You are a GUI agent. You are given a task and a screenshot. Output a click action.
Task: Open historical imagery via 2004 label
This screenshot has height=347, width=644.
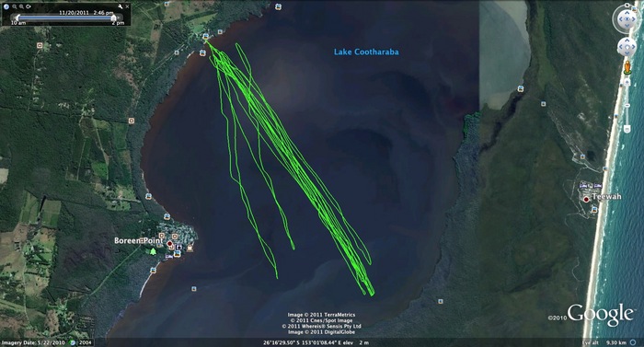click(x=85, y=342)
